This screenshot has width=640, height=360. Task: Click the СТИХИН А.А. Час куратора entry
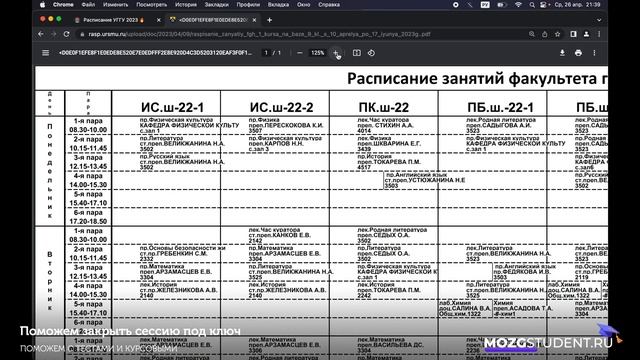coord(385,125)
